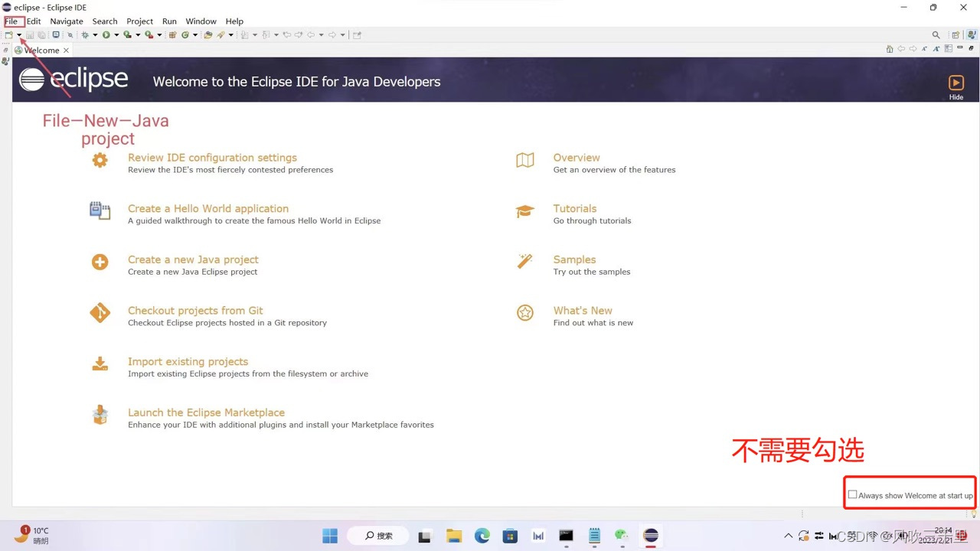Minimize the Welcome view
The width and height of the screenshot is (980, 551).
click(x=960, y=47)
